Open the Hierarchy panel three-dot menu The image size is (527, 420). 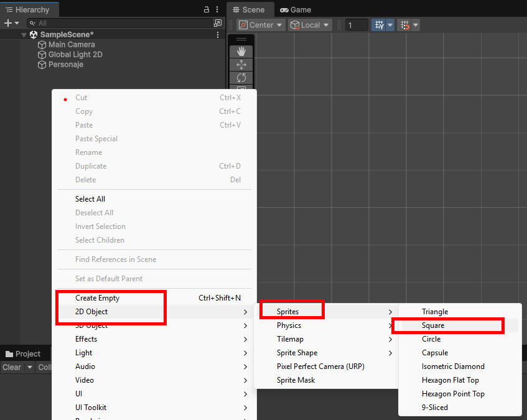[x=217, y=10]
